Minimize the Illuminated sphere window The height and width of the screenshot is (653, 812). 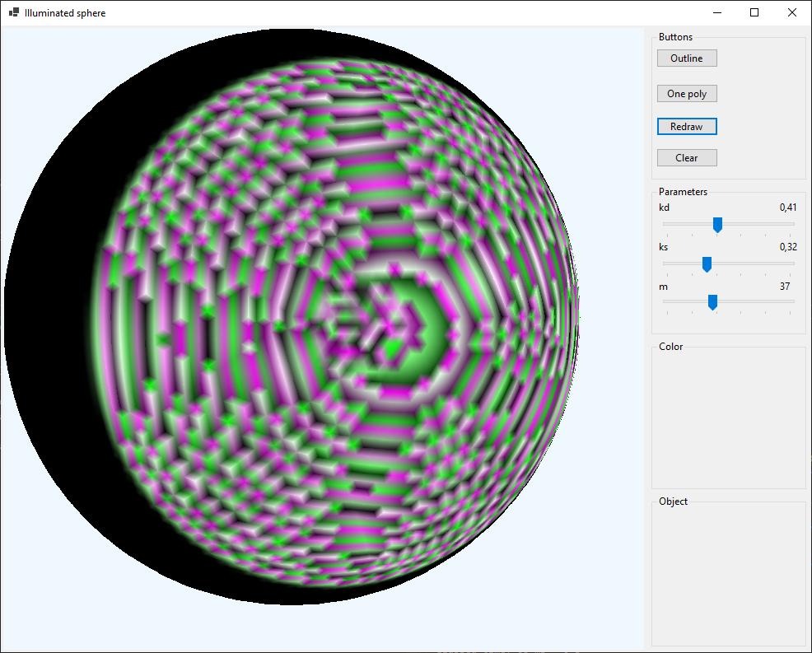coord(716,12)
